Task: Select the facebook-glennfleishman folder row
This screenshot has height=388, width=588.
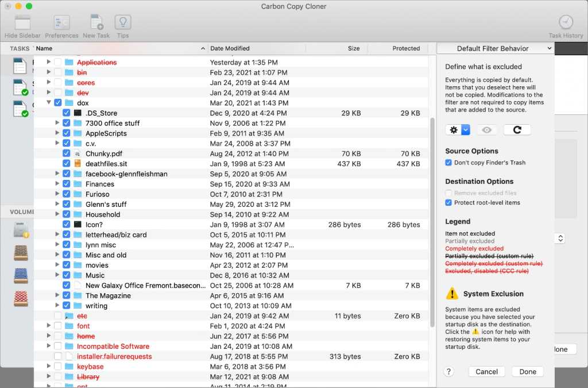Action: (x=231, y=174)
